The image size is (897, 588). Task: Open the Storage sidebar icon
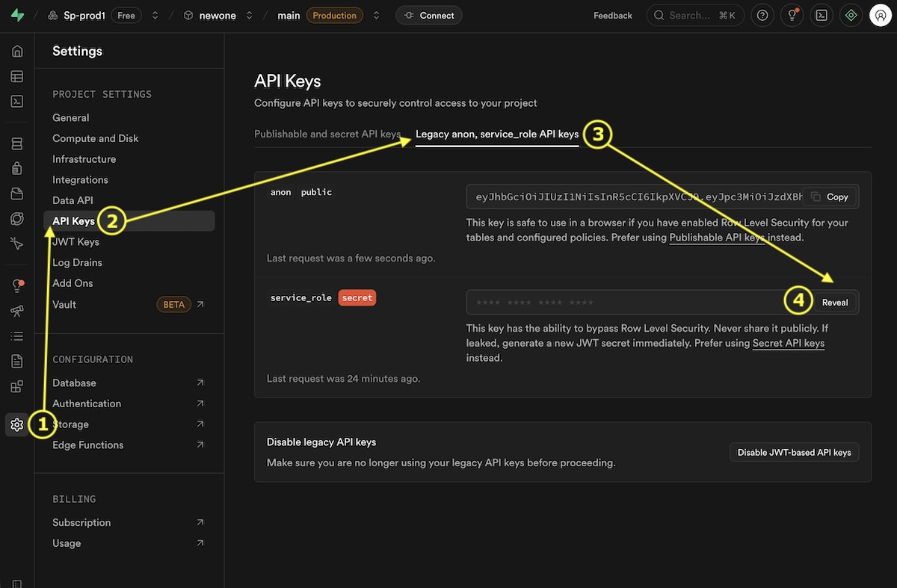pos(17,194)
